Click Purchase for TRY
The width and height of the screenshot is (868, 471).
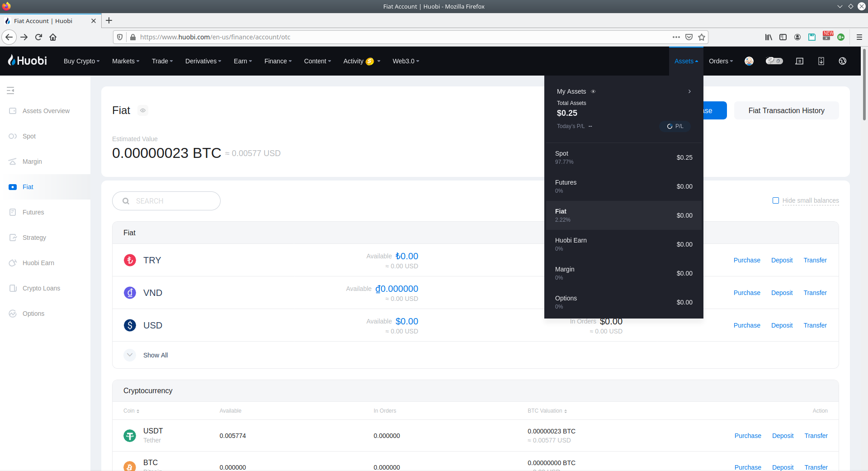coord(747,260)
